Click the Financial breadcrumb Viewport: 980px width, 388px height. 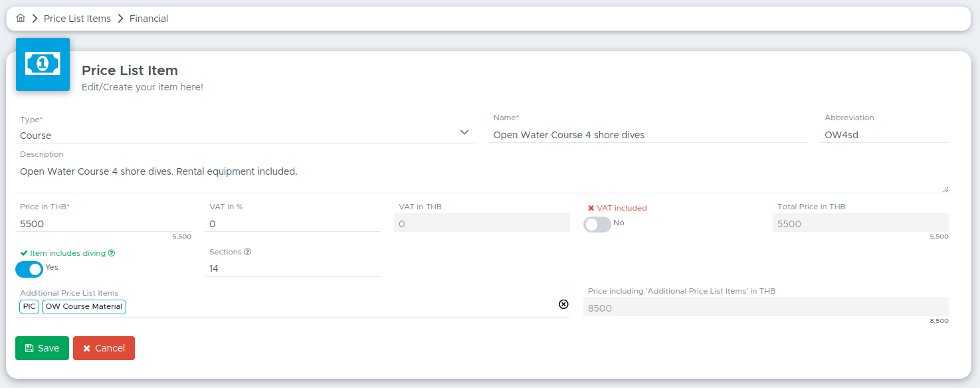tap(149, 19)
